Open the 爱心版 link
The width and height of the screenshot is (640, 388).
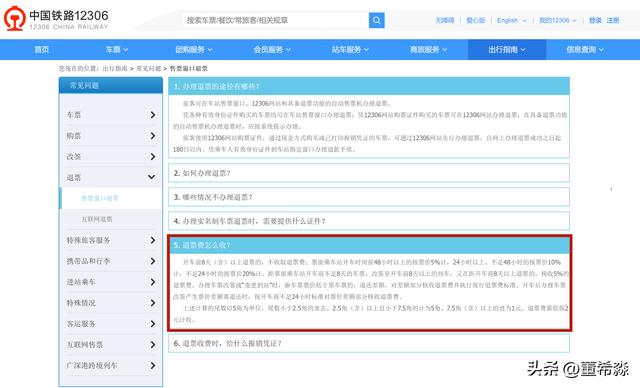coord(476,20)
